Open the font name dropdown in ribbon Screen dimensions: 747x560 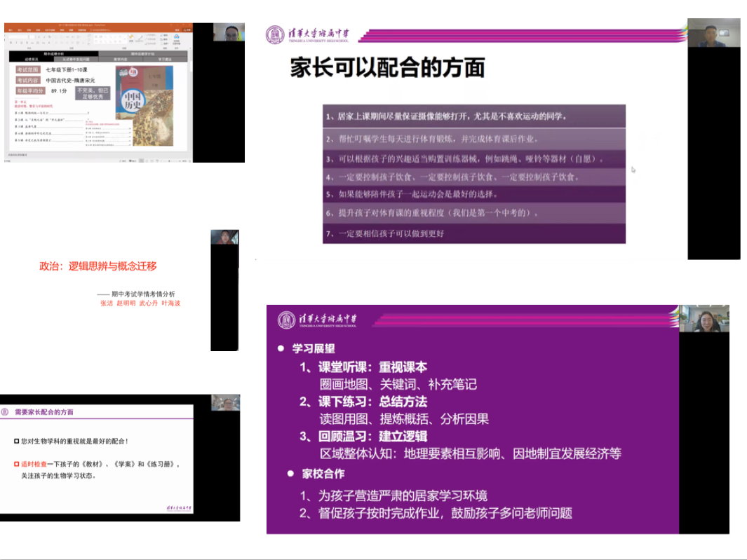pyautogui.click(x=18, y=36)
